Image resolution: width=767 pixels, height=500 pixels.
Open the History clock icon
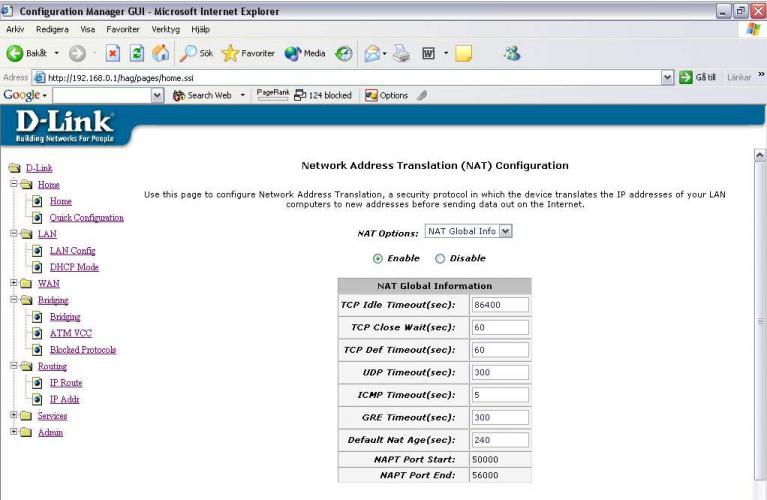pyautogui.click(x=343, y=53)
